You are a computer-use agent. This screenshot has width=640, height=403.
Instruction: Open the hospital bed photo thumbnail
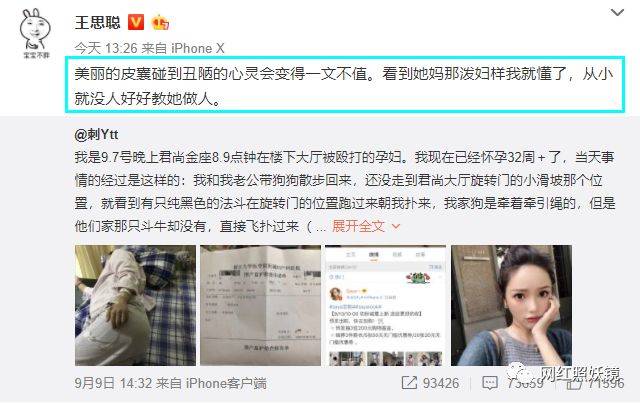click(135, 305)
